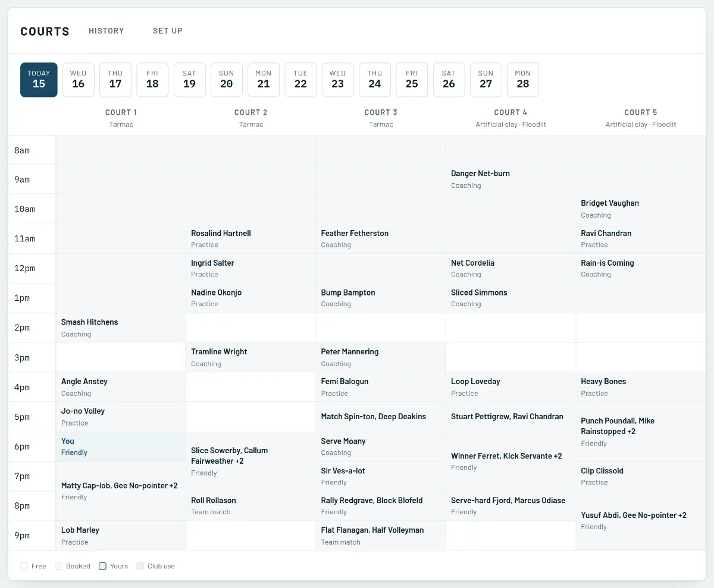
Task: Select Wed 23 date
Action: 338,80
